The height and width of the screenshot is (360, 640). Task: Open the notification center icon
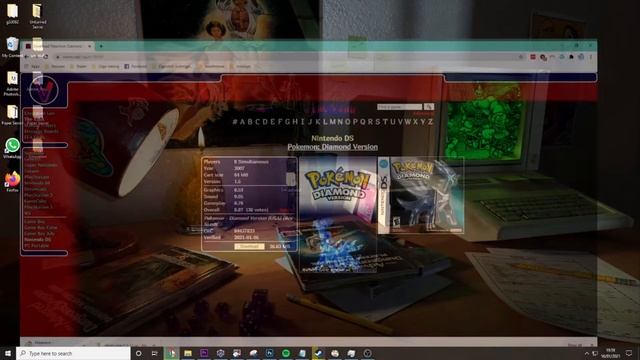629,353
